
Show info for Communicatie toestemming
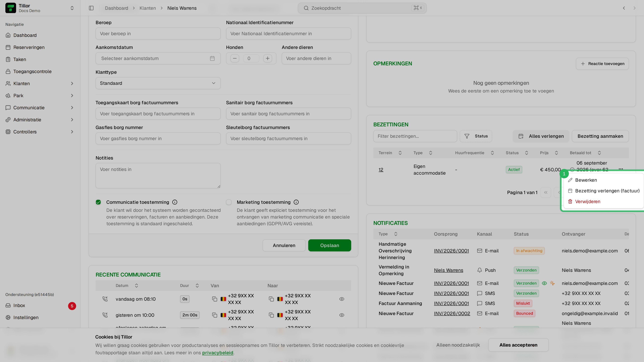pos(175,202)
